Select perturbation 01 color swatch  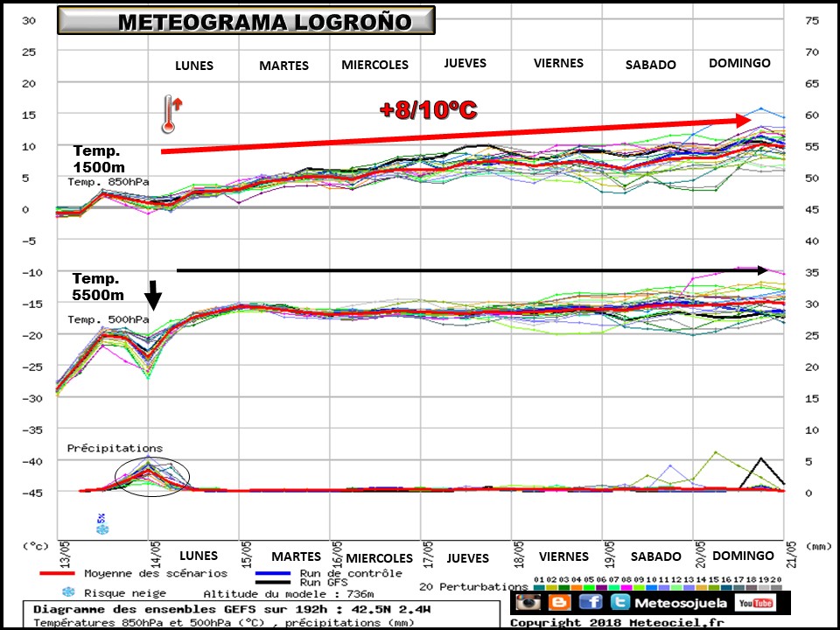539,587
